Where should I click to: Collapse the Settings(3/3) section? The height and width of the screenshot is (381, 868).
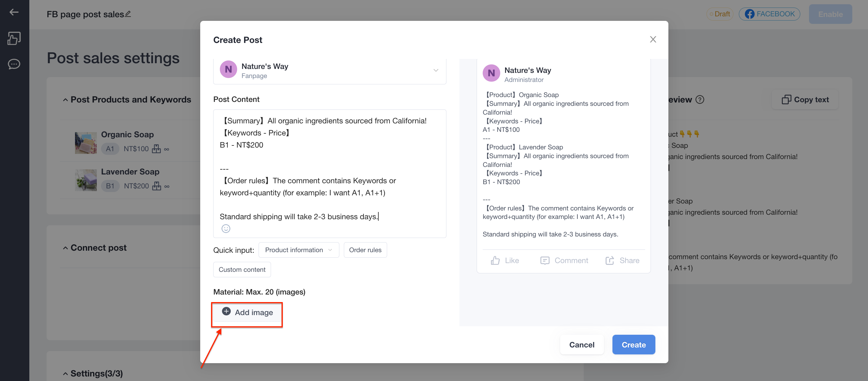(x=65, y=373)
